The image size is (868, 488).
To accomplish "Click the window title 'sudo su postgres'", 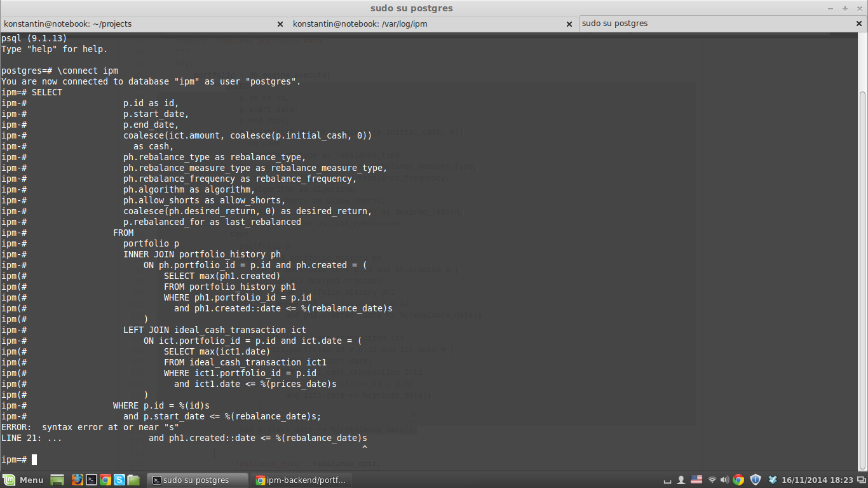I will (412, 8).
